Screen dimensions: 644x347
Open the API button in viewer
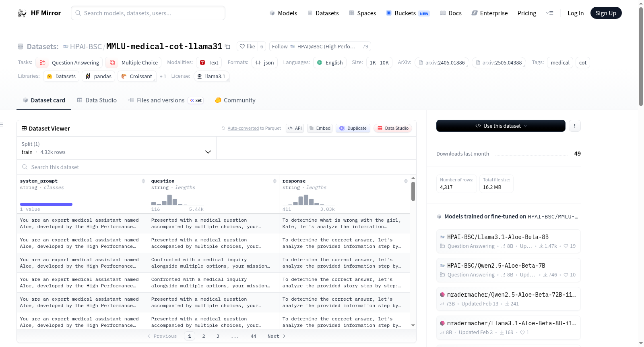coord(295,128)
